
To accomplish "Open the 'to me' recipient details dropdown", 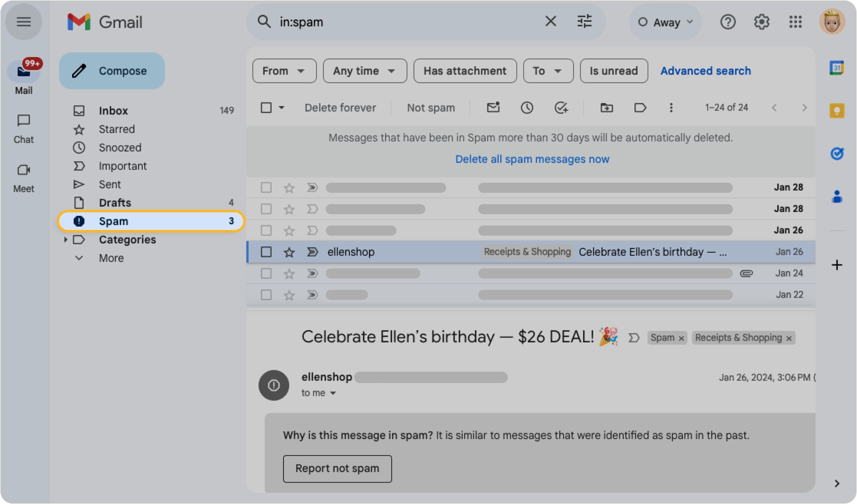I will click(319, 393).
